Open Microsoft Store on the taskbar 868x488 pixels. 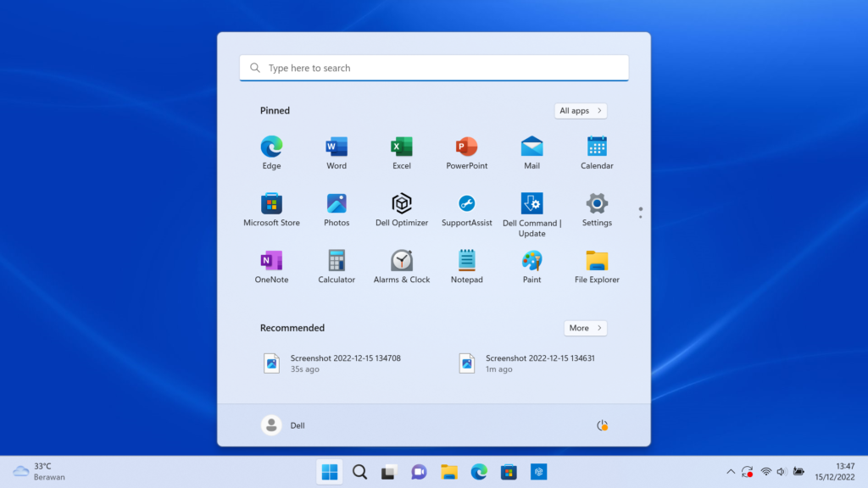pyautogui.click(x=509, y=472)
